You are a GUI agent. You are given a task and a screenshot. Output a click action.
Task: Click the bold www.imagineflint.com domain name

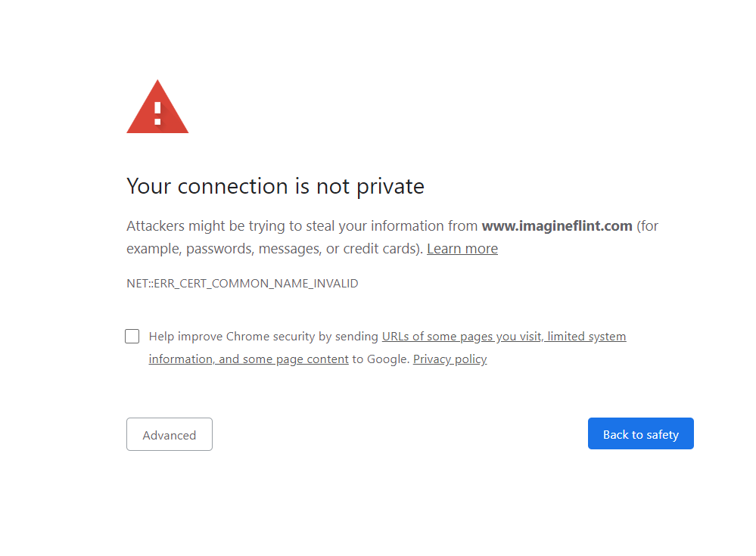557,226
